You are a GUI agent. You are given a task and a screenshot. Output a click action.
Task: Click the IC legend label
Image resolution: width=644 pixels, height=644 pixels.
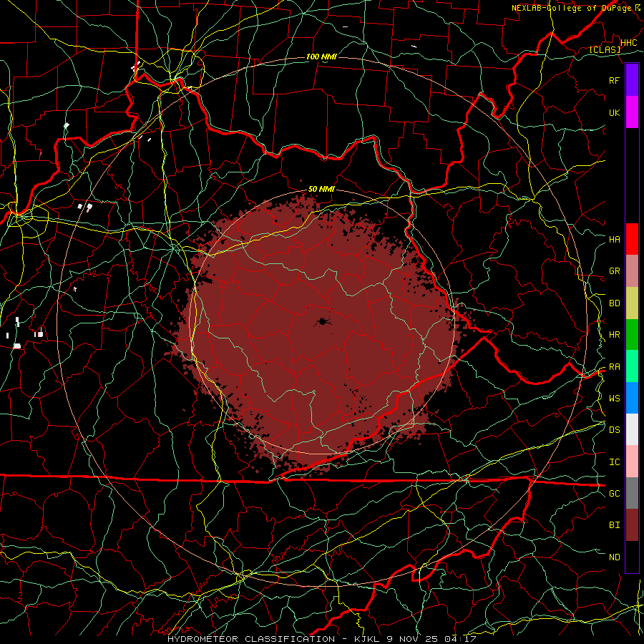[615, 462]
